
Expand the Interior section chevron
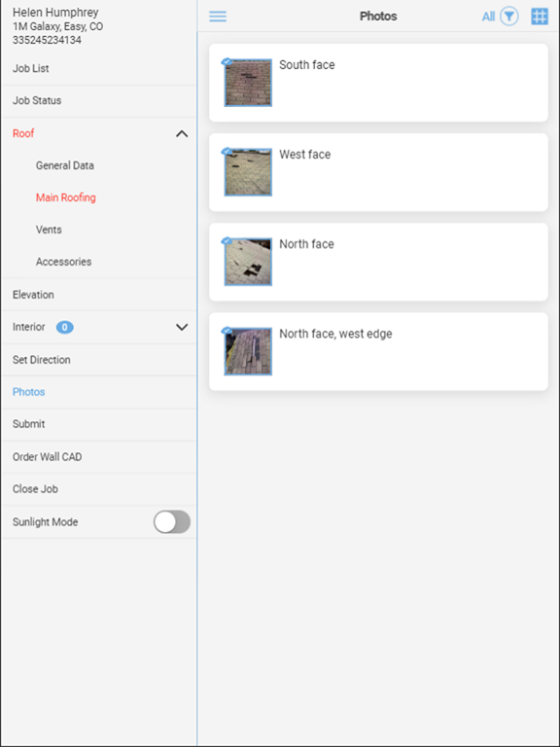(182, 327)
